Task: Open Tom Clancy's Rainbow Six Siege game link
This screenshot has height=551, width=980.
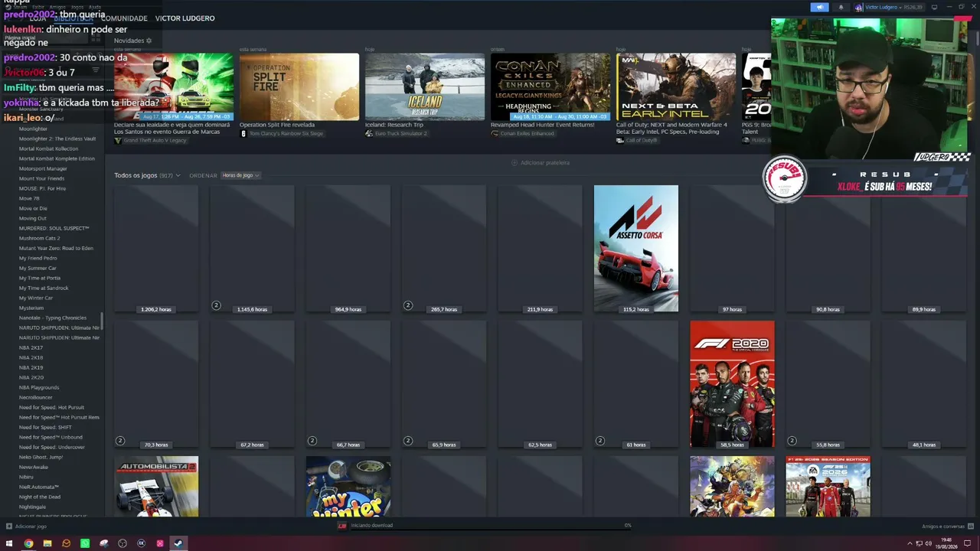Action: [282, 134]
